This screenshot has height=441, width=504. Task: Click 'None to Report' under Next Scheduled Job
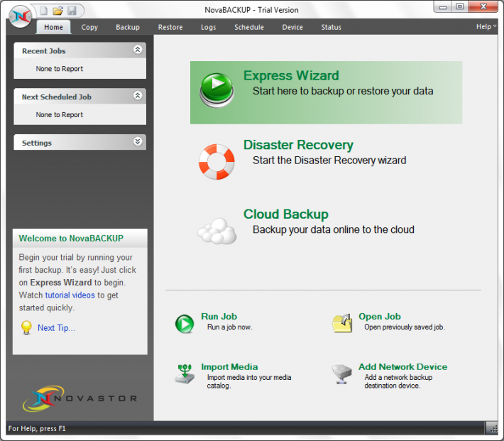pyautogui.click(x=60, y=115)
